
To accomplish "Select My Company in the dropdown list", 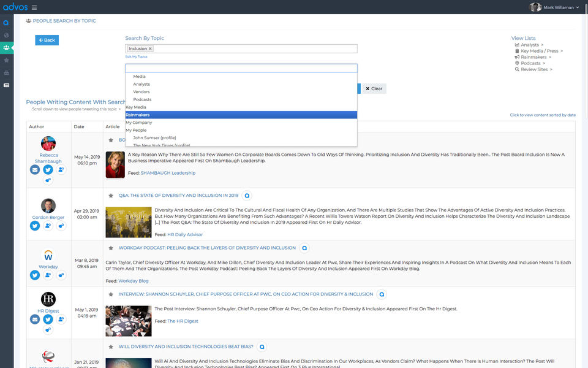I will tap(241, 123).
